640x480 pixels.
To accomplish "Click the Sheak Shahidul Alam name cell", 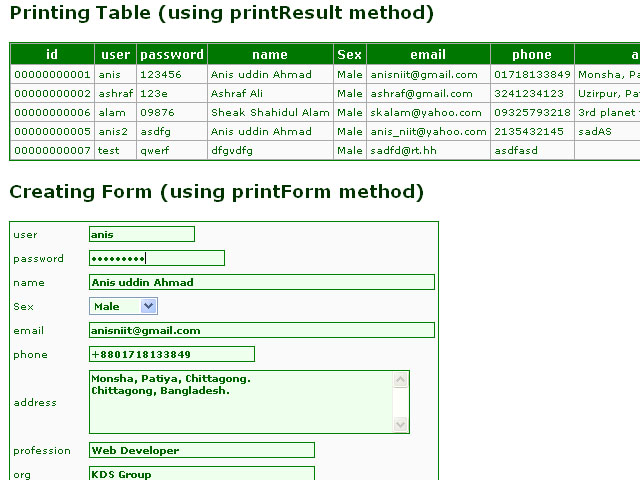I will pos(270,113).
